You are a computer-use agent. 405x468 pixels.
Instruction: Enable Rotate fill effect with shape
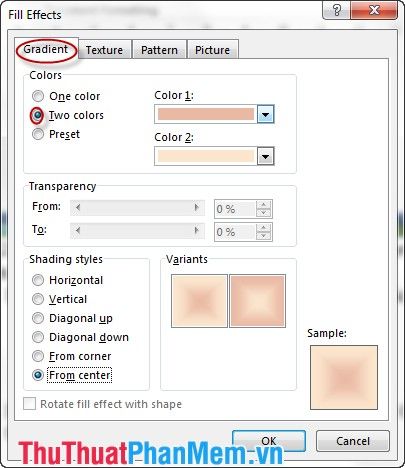click(29, 404)
